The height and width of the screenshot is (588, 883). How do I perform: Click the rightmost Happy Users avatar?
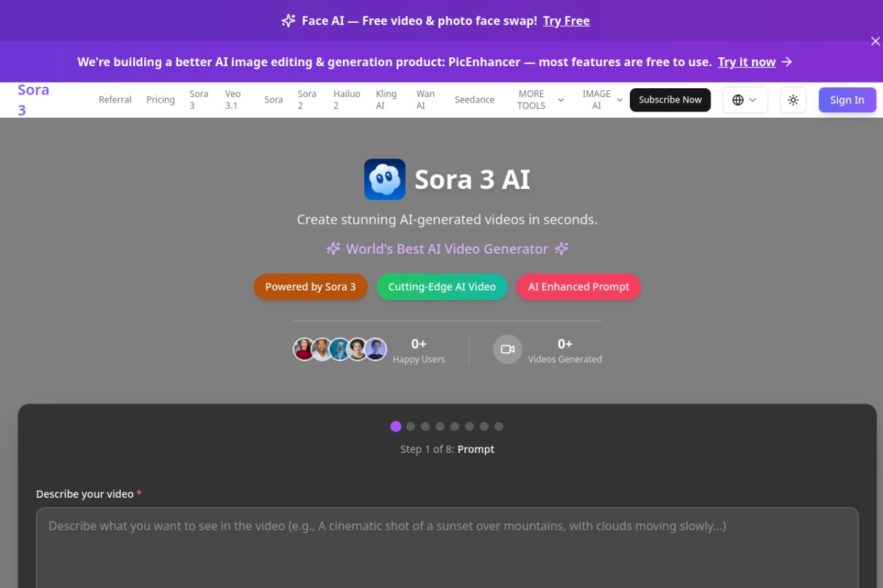375,349
